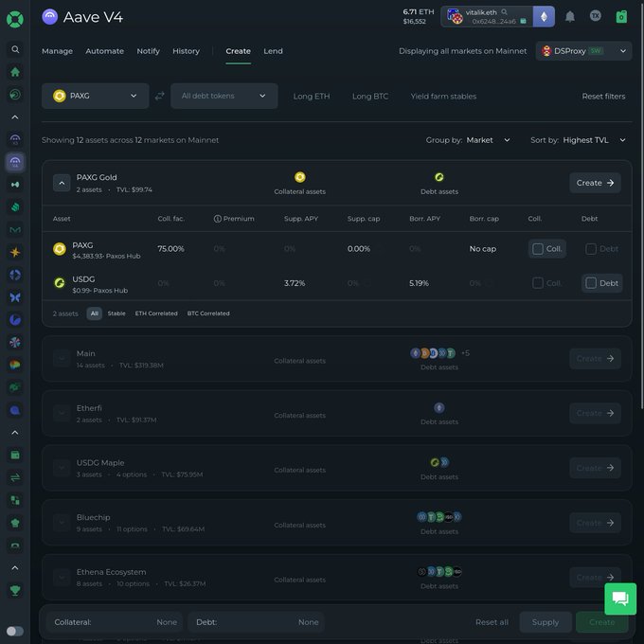Apply the Long BTC quick filter

(370, 96)
